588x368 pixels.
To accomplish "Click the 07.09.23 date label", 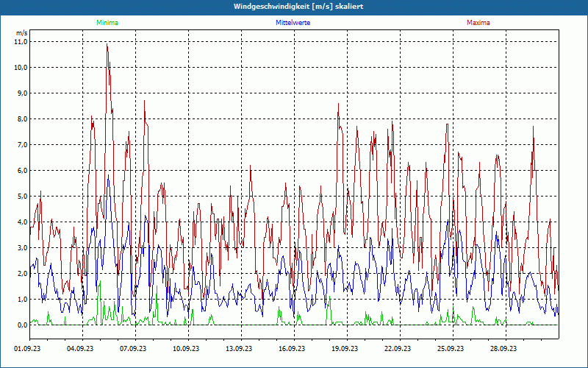I will [133, 348].
